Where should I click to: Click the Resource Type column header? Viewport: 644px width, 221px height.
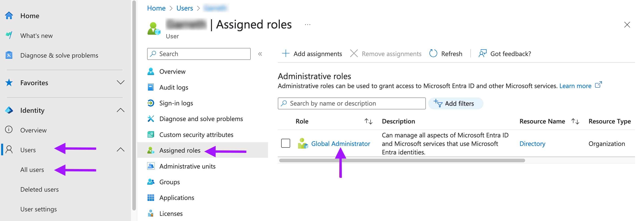click(x=609, y=121)
